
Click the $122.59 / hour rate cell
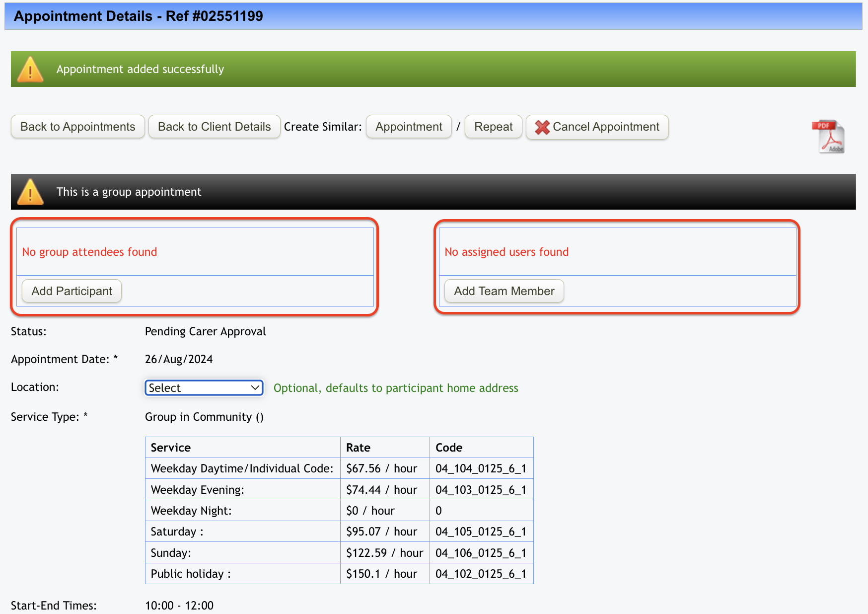tap(385, 553)
